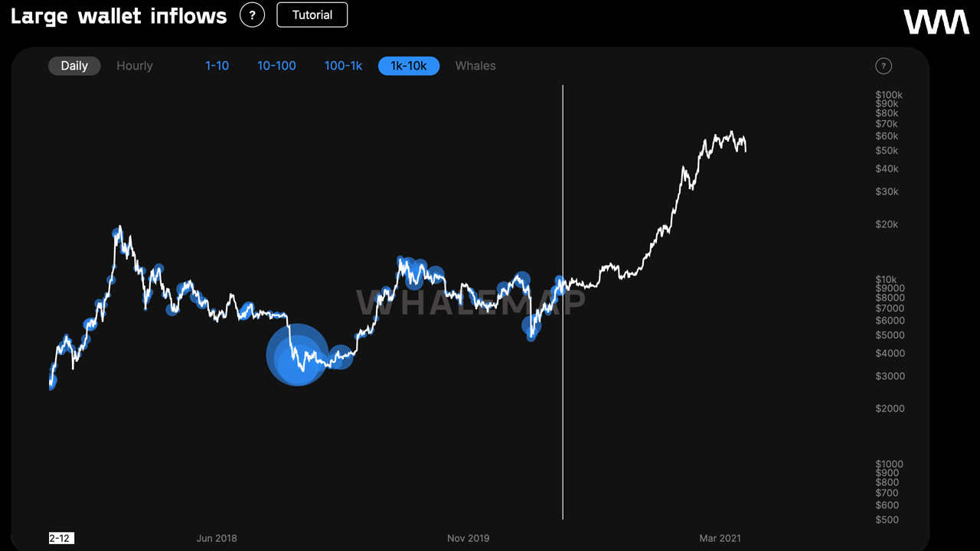
Task: Click the $3000 price axis label
Action: (x=890, y=377)
